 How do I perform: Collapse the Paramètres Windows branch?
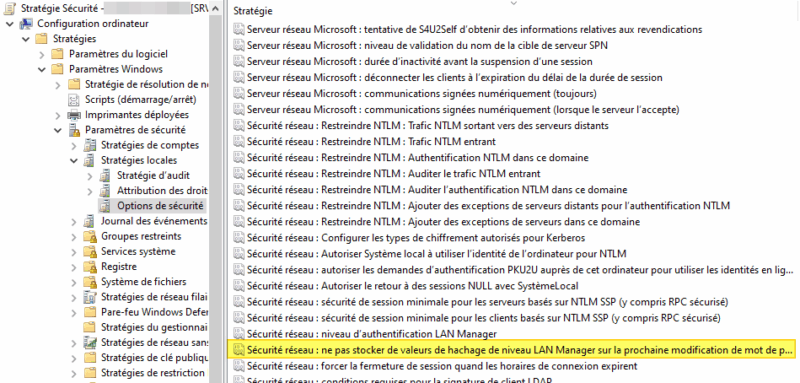tap(42, 69)
